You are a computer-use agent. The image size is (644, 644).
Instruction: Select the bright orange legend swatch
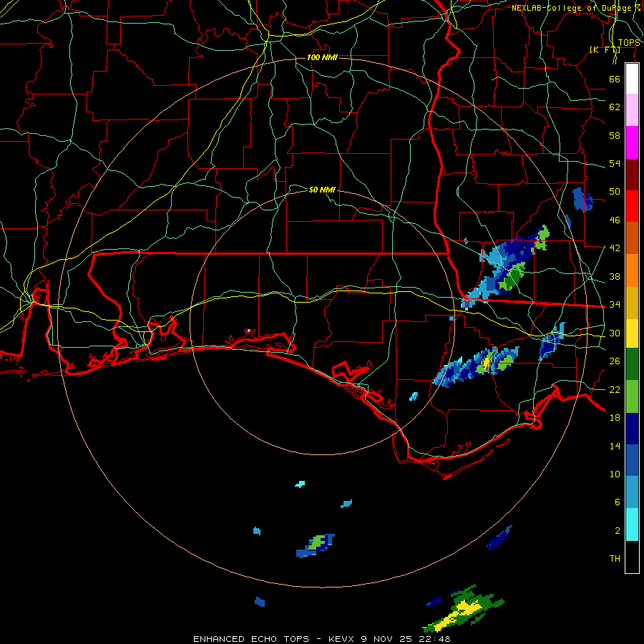(632, 270)
